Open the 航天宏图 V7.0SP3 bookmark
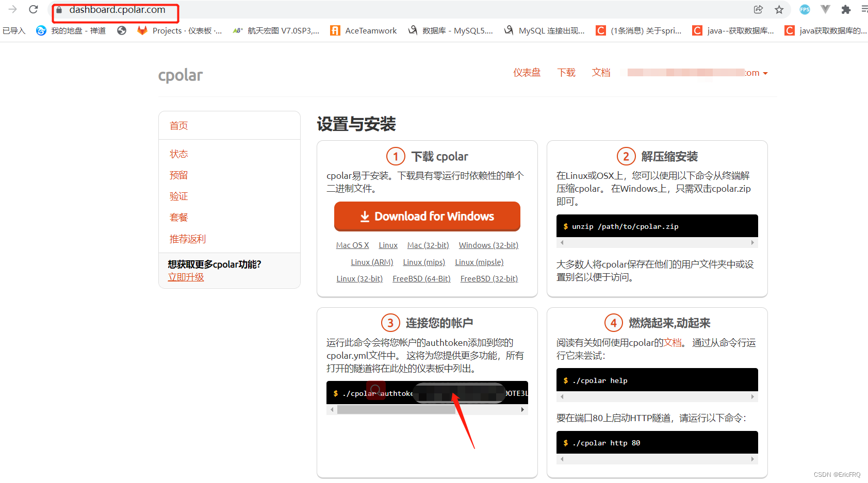 point(276,31)
